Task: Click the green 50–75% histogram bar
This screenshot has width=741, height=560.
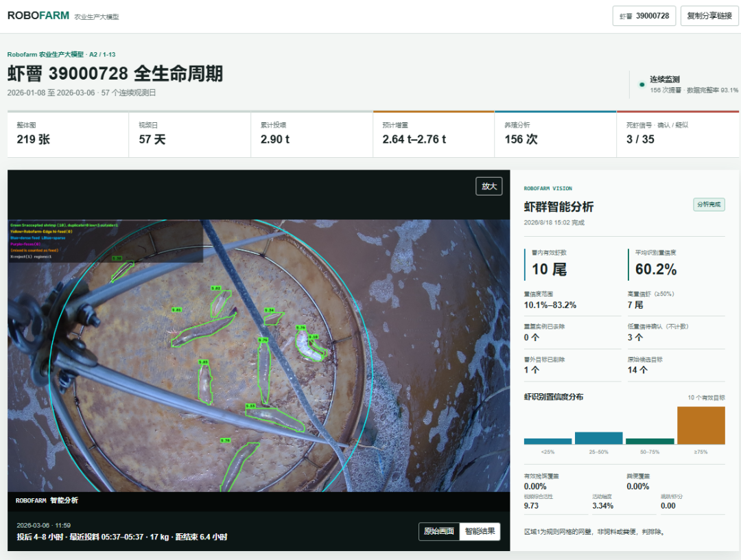Action: [x=650, y=441]
